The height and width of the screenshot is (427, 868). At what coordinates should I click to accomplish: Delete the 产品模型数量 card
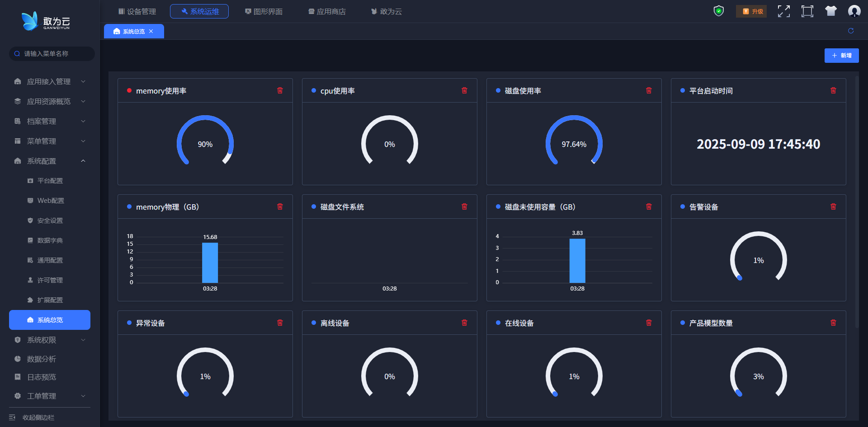coord(833,323)
